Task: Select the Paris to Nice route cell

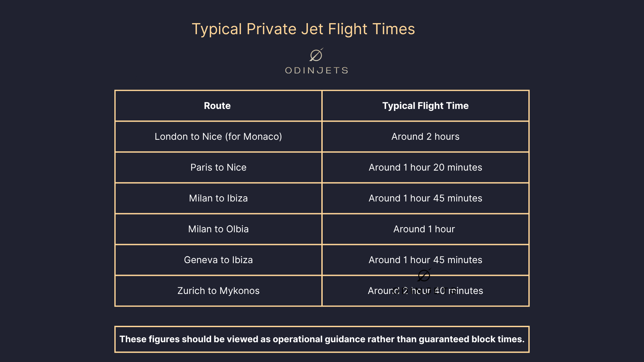Action: [218, 167]
